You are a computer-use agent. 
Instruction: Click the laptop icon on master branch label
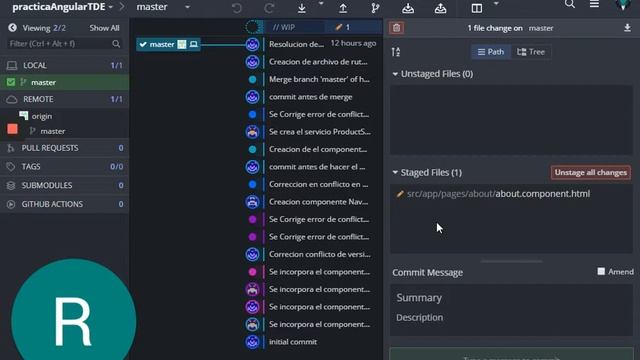193,44
